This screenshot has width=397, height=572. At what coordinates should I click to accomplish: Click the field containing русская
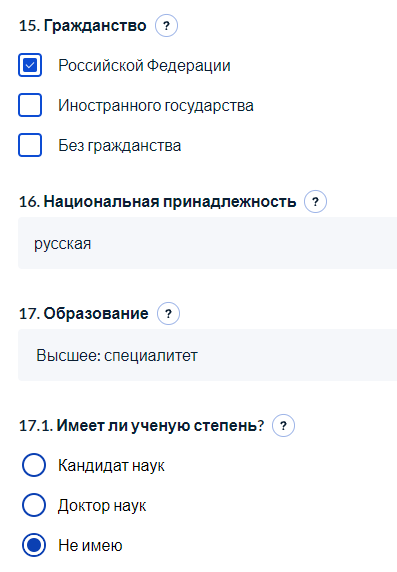[x=208, y=243]
